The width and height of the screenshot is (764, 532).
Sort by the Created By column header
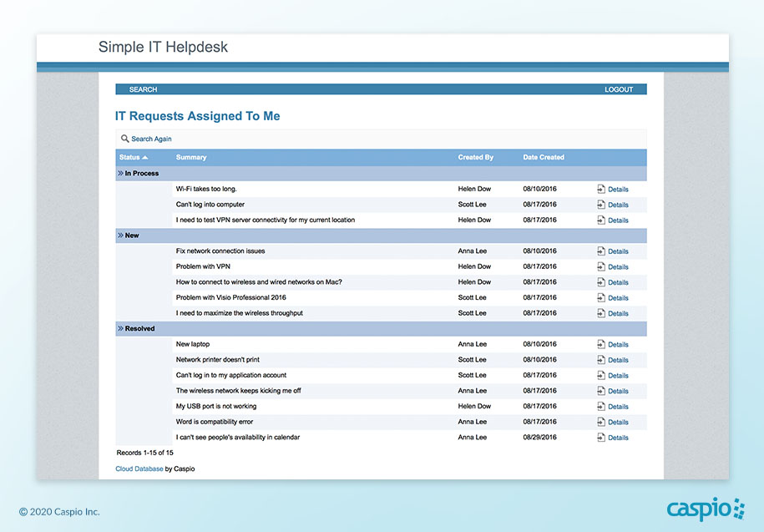point(475,157)
